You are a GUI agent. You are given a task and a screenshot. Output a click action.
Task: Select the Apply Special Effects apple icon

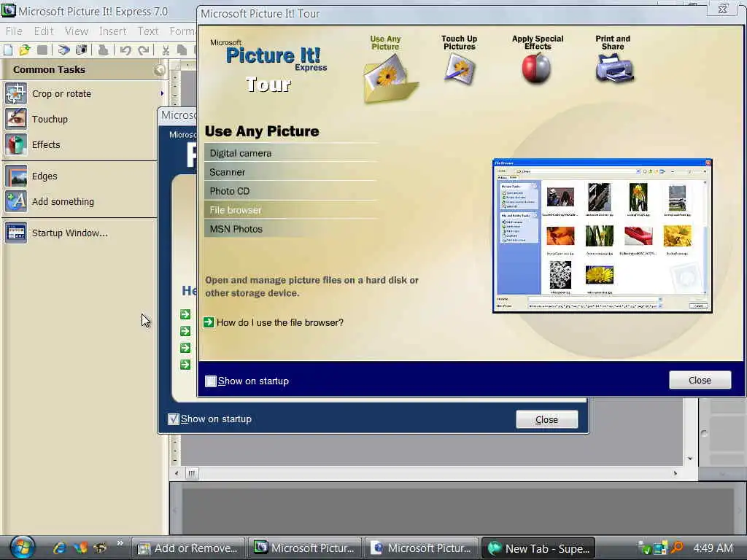point(536,68)
